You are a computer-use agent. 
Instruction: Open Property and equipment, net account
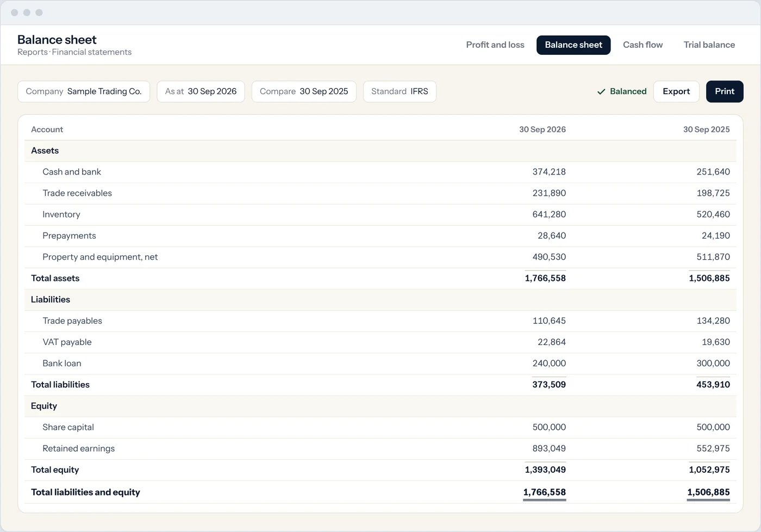click(x=100, y=256)
